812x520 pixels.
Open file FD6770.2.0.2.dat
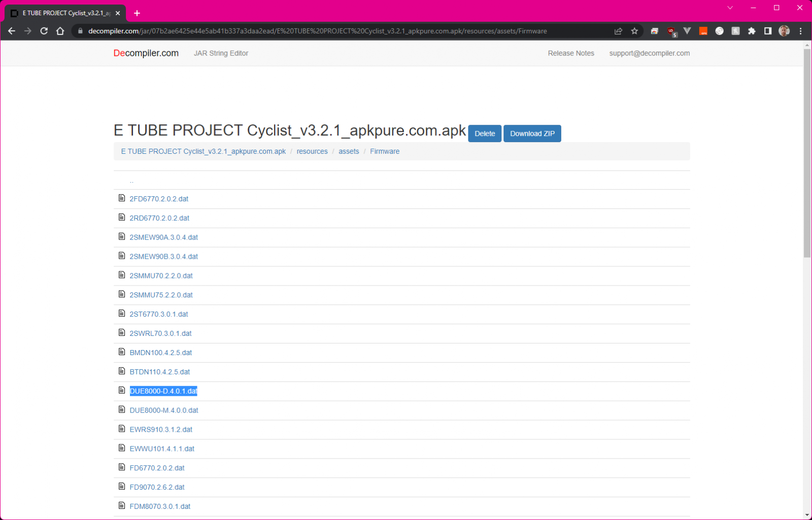[x=157, y=468]
